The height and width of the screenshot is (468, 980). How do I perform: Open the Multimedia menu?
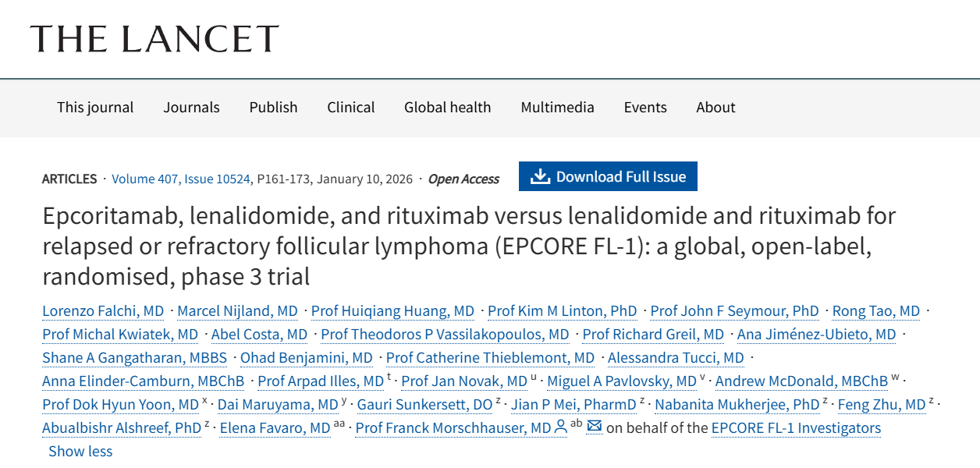point(557,108)
